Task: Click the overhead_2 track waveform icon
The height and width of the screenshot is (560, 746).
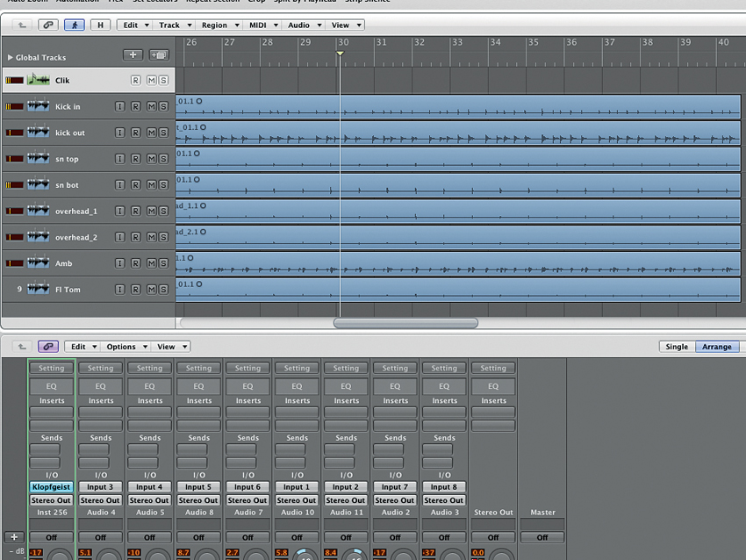Action: click(x=38, y=236)
